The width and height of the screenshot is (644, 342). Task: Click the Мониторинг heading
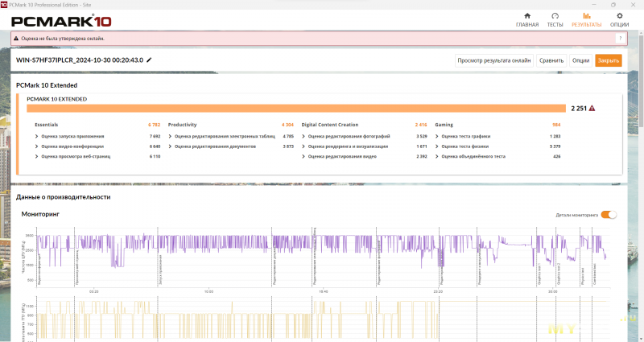coord(40,214)
